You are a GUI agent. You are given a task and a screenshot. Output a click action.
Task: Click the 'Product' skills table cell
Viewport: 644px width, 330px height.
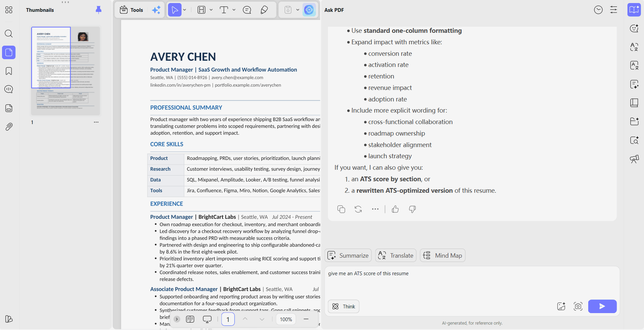pos(166,158)
